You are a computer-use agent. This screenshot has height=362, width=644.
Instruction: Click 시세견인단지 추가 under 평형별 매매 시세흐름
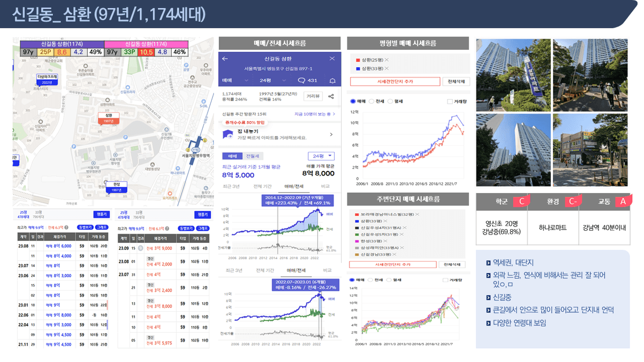pyautogui.click(x=395, y=82)
